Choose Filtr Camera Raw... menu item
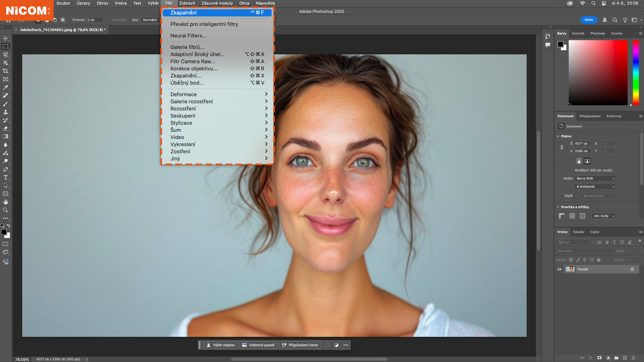 pos(217,61)
